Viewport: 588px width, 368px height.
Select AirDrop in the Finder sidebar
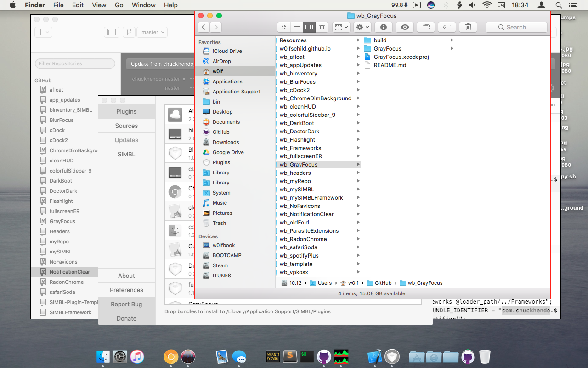(221, 61)
